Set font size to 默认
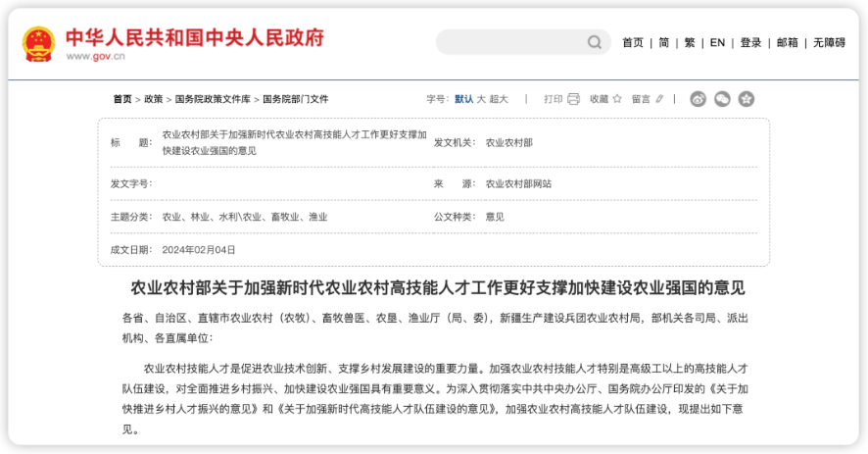Image resolution: width=868 pixels, height=454 pixels. [464, 99]
